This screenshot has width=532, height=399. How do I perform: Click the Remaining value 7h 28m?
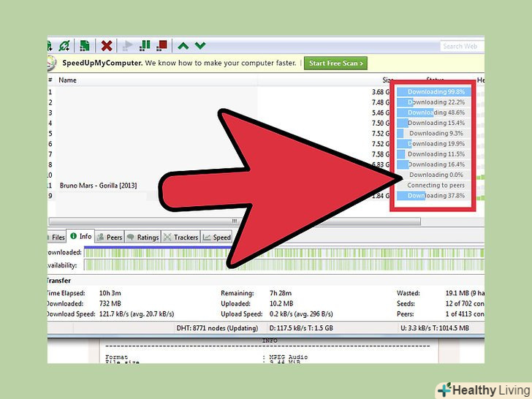(x=281, y=293)
